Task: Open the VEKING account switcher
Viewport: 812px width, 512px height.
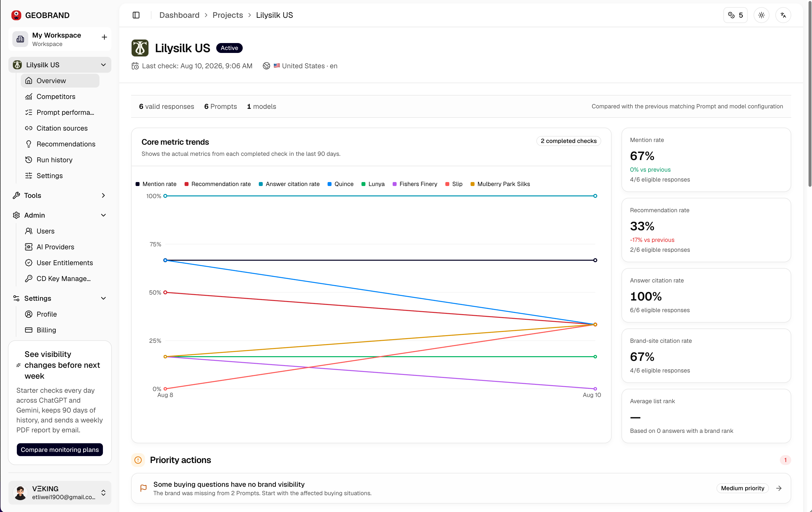Action: pyautogui.click(x=60, y=492)
